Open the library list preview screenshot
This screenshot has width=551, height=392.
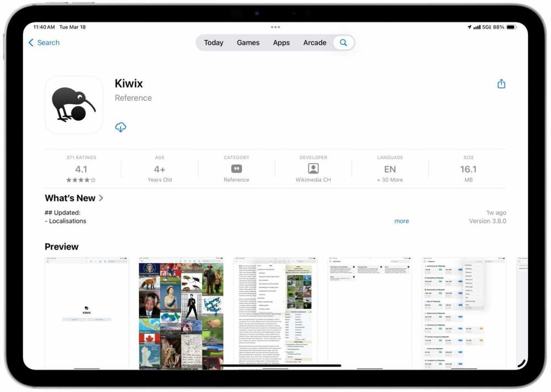pos(464,313)
